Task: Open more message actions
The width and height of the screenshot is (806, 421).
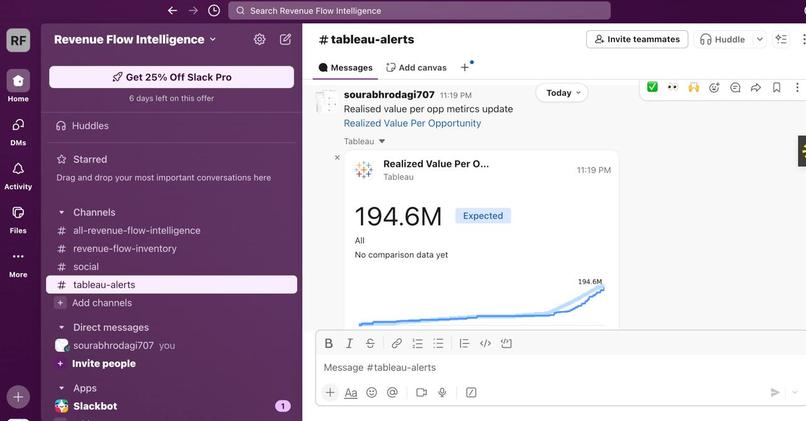Action: click(797, 87)
